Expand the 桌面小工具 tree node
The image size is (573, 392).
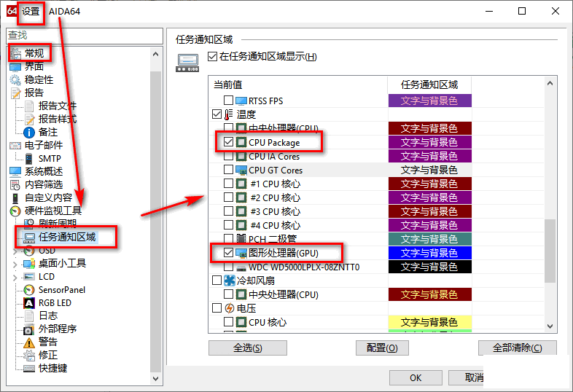15,264
